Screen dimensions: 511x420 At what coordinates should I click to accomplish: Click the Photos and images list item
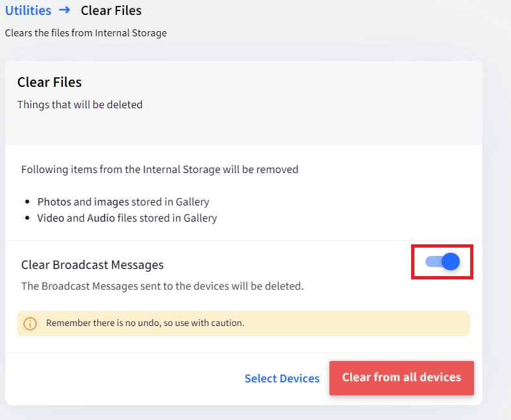(123, 202)
